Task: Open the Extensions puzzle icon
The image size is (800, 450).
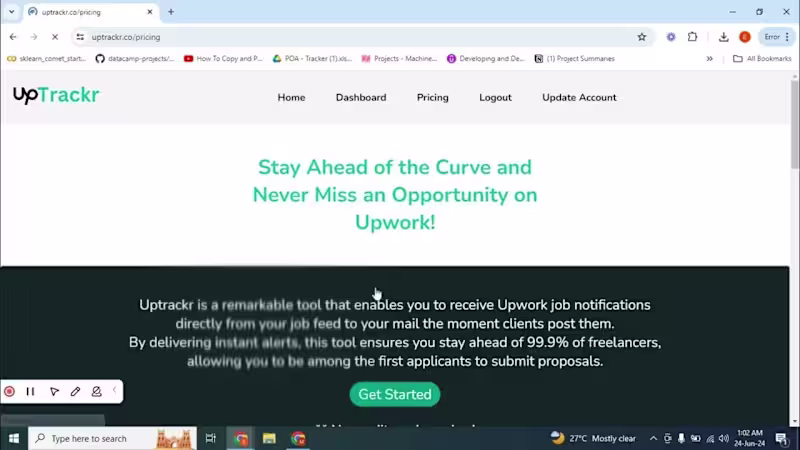Action: click(x=692, y=37)
